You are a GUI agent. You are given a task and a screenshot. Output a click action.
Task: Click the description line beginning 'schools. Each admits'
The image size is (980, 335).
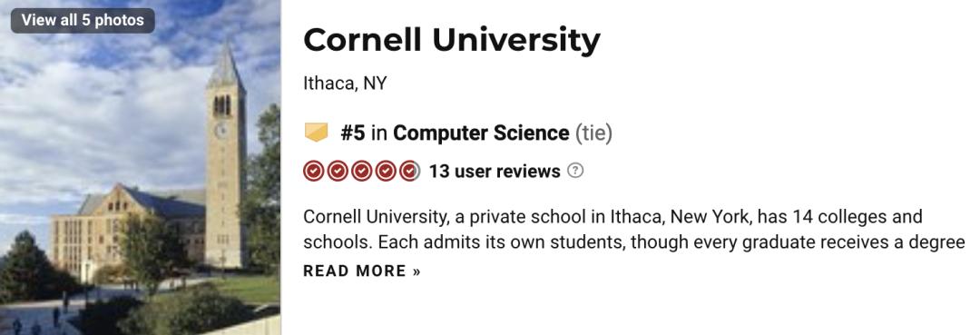point(634,241)
